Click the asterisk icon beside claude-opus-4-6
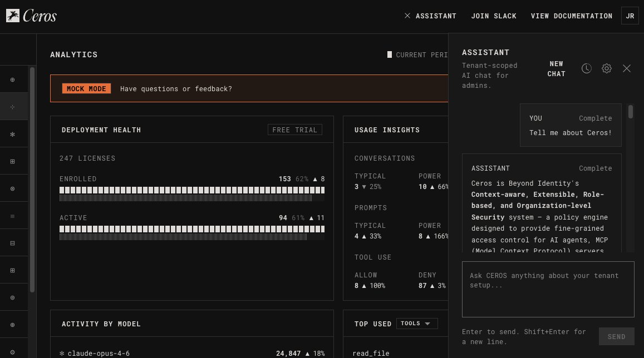The width and height of the screenshot is (644, 358). pos(62,354)
